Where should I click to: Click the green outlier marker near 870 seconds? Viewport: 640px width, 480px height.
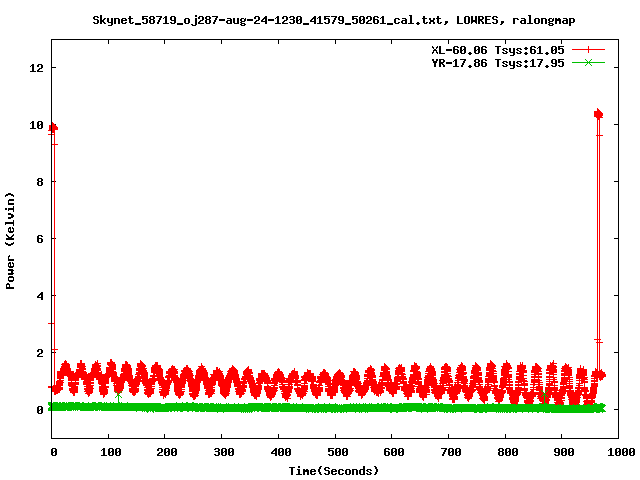(x=544, y=395)
